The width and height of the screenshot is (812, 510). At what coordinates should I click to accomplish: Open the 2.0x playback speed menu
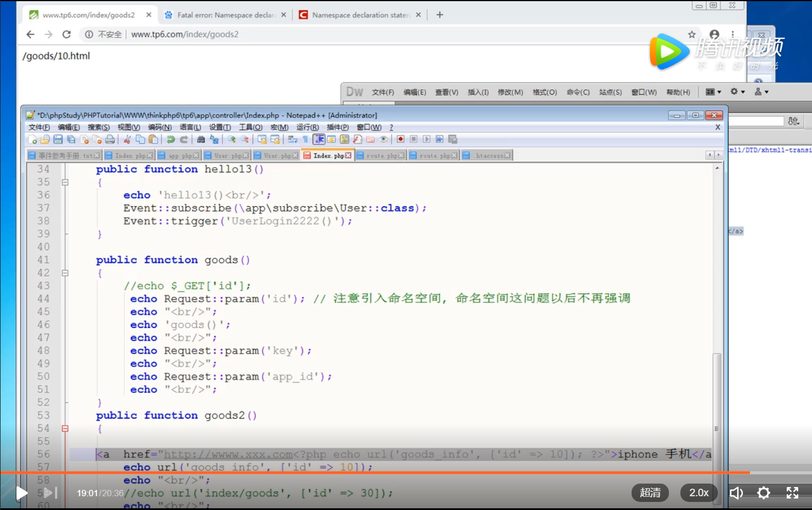[x=699, y=493]
